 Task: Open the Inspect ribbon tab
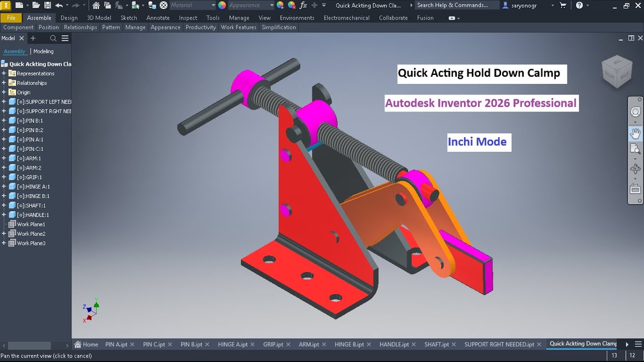pyautogui.click(x=188, y=18)
